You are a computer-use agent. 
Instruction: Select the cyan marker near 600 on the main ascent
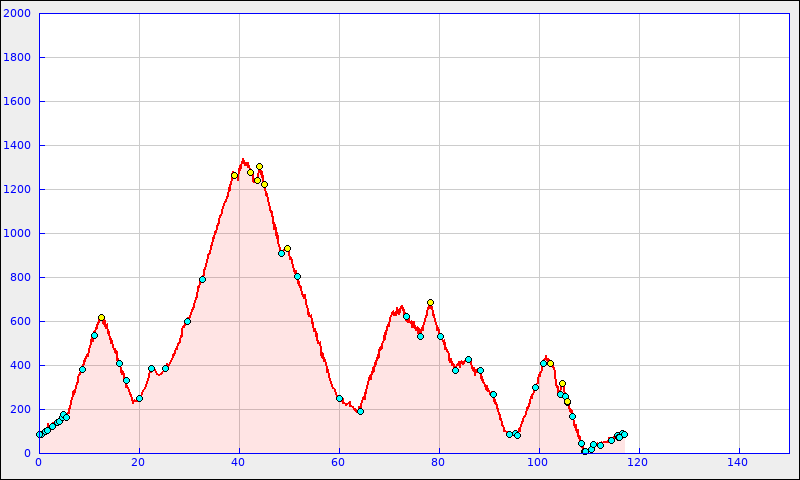tap(187, 321)
